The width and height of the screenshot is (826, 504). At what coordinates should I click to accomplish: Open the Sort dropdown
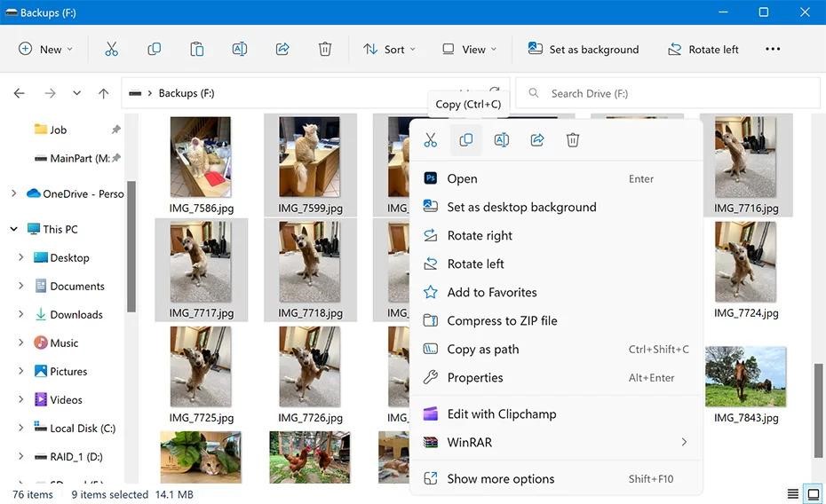coord(389,50)
